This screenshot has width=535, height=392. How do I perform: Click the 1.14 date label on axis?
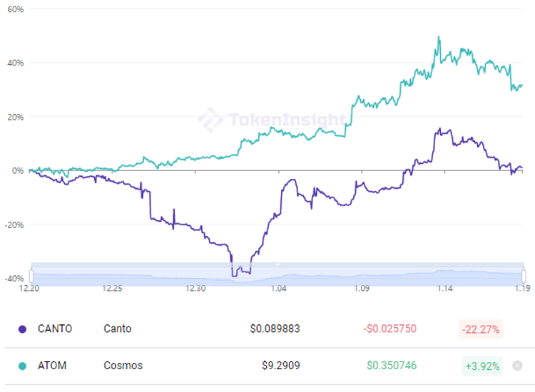pos(445,289)
